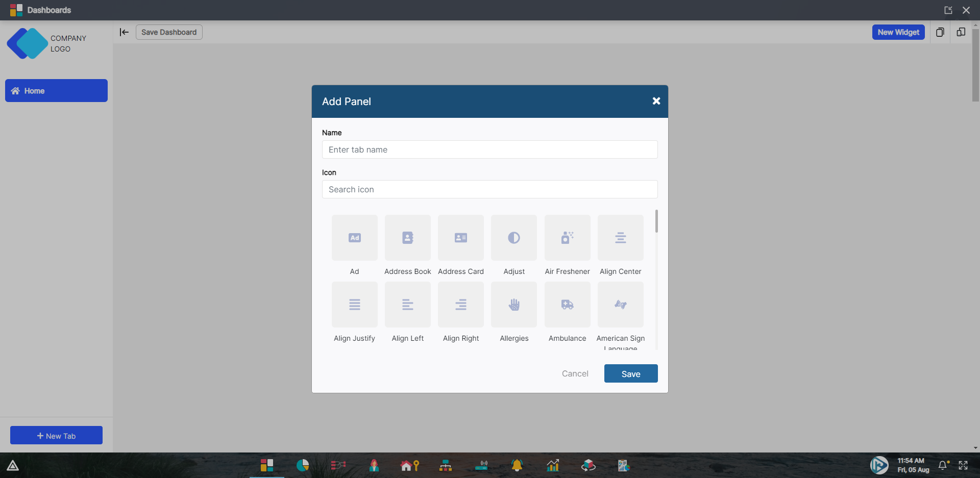Image resolution: width=980 pixels, height=478 pixels.
Task: Select the Ambulance icon in the picker
Action: (567, 305)
